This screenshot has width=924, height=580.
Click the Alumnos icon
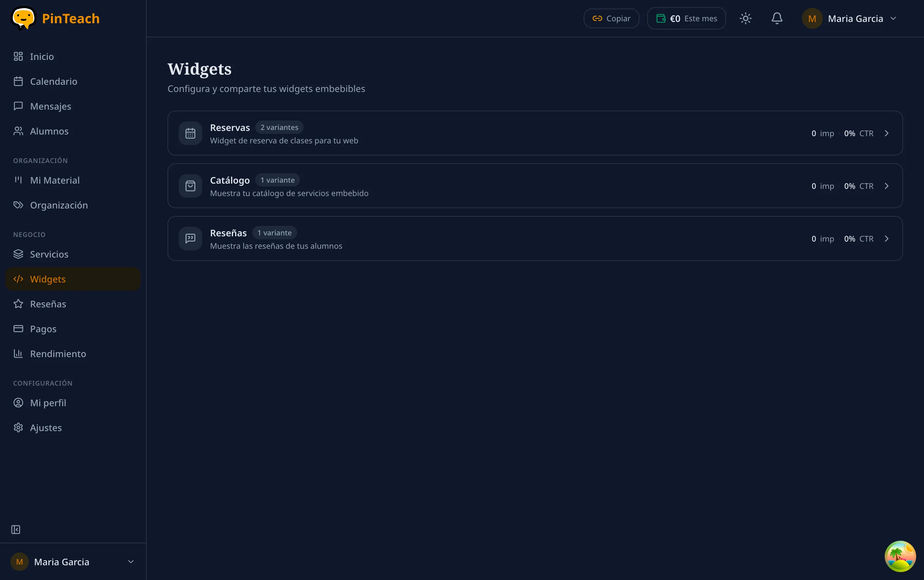(18, 131)
